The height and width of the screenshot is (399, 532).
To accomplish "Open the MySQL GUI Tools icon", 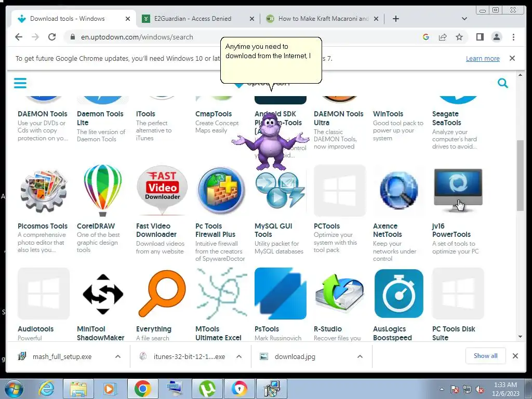I will coord(280,190).
